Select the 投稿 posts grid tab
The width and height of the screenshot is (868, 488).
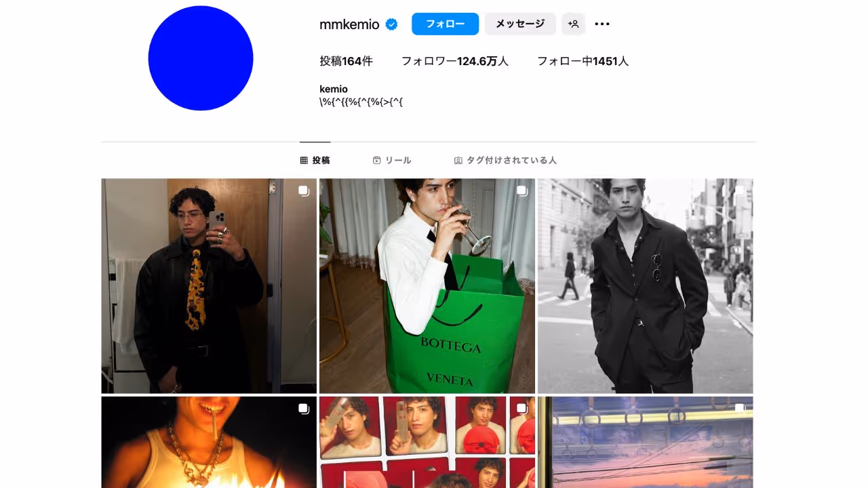click(315, 161)
